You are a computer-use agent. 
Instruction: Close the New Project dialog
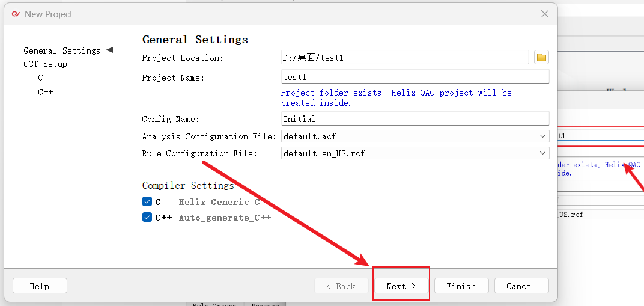pyautogui.click(x=545, y=14)
